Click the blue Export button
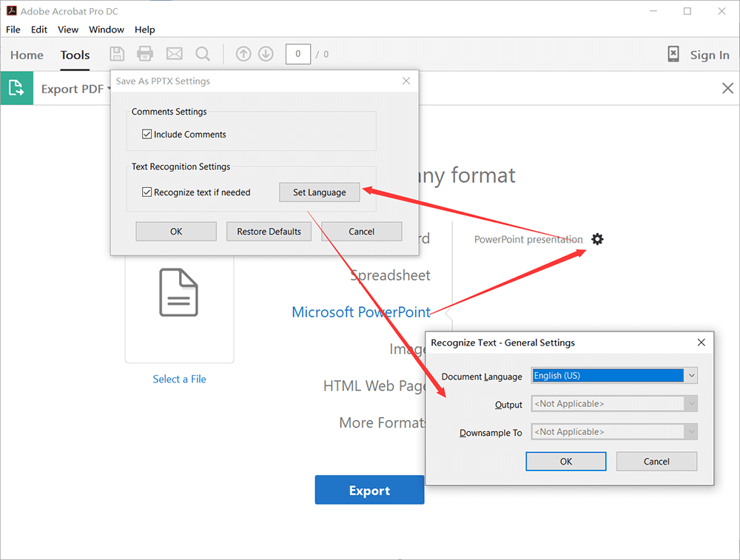The image size is (740, 560). click(369, 490)
